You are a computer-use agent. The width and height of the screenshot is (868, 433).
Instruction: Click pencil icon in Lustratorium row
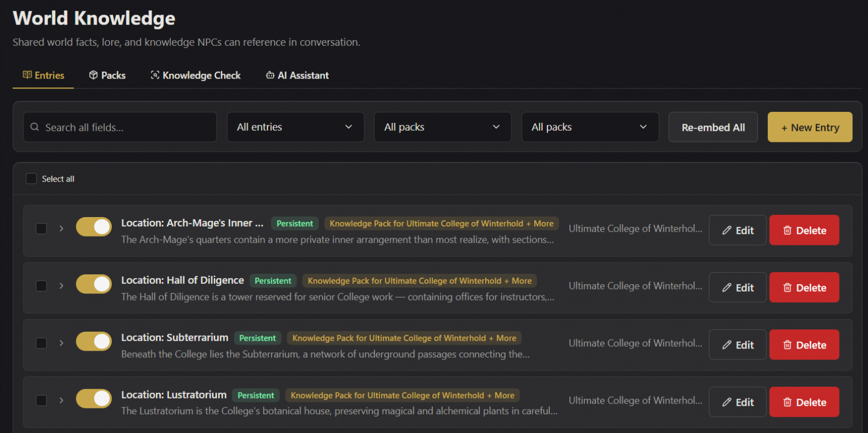[727, 402]
